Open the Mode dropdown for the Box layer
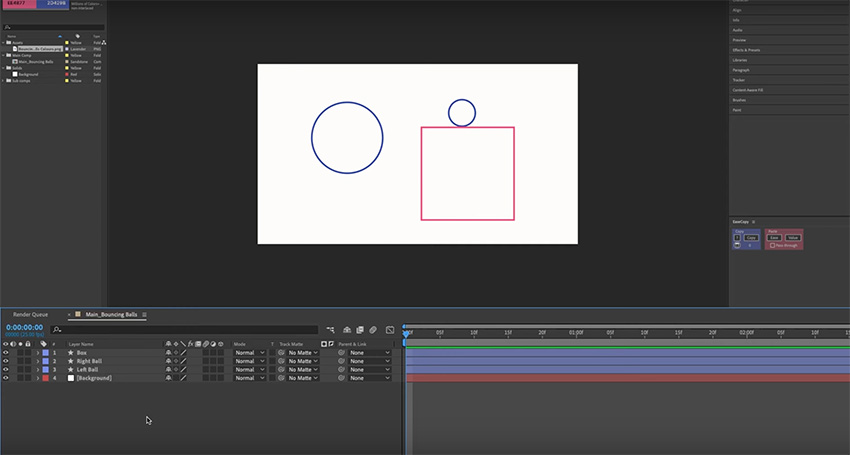 [x=249, y=353]
